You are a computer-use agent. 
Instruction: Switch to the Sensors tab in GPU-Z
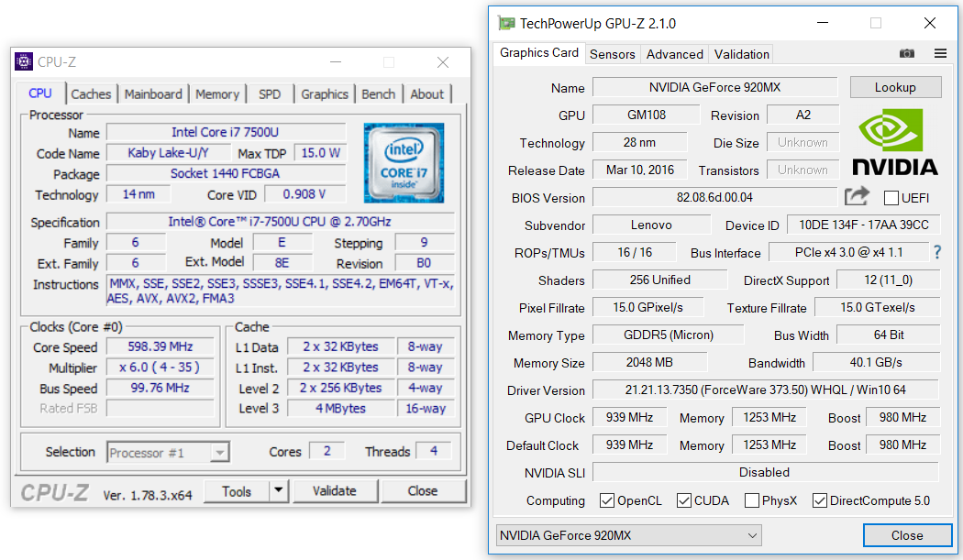[x=613, y=54]
